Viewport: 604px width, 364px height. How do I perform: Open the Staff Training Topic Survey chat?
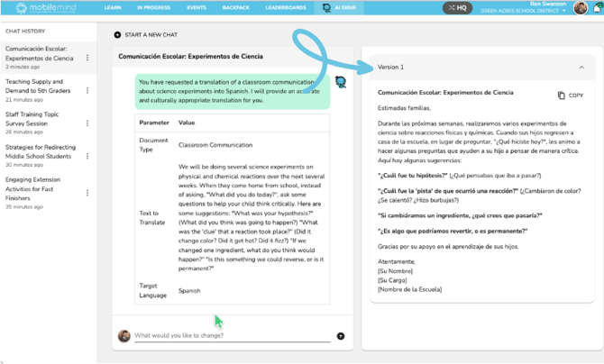point(39,120)
